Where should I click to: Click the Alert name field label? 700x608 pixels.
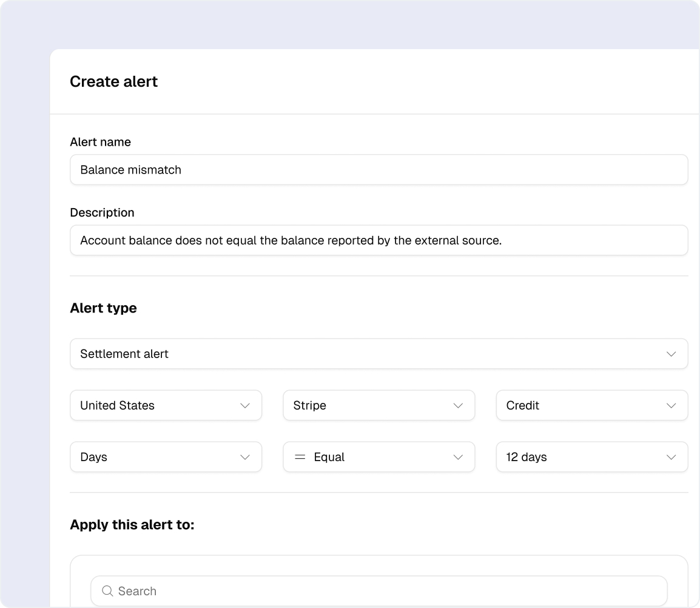pyautogui.click(x=100, y=142)
